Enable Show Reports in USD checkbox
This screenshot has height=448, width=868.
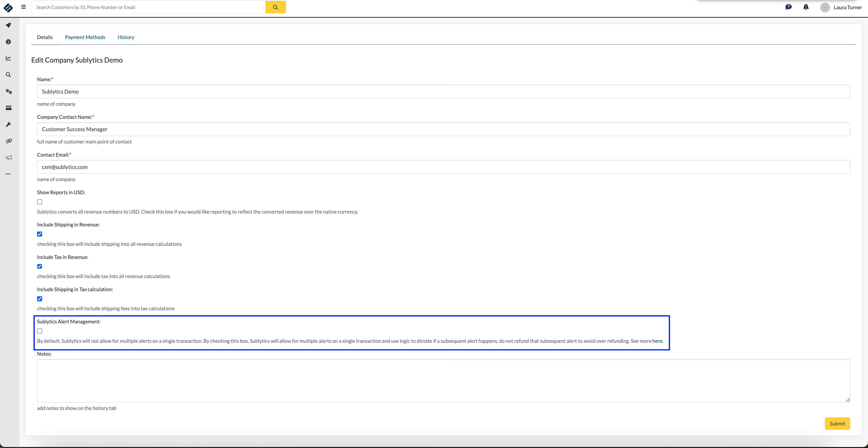coord(40,202)
